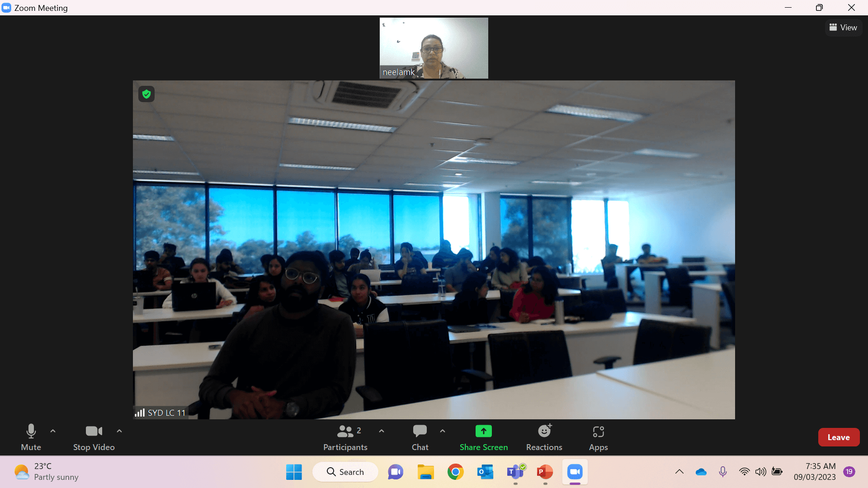Screen dimensions: 868x488
Task: Toggle neelamk participant video view
Action: pos(434,47)
